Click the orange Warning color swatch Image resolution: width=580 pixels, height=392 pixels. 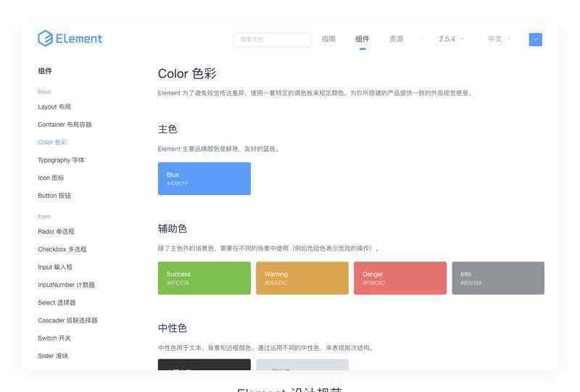302,278
